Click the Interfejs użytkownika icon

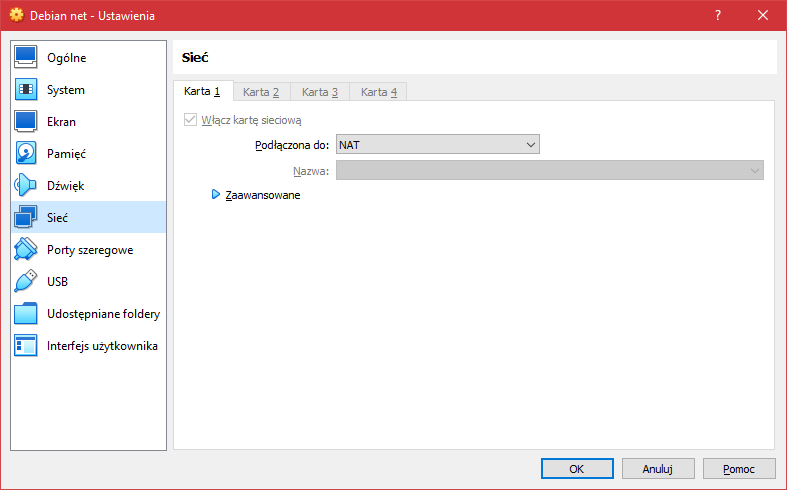point(27,346)
